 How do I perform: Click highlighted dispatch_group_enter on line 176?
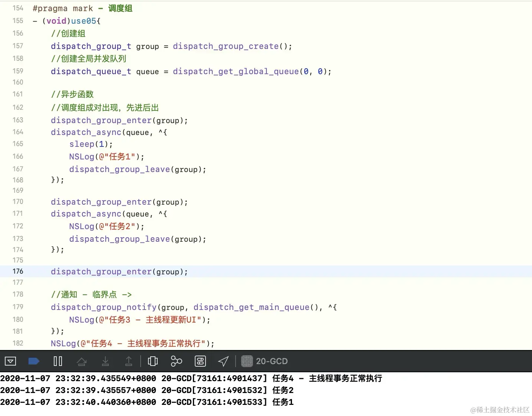(101, 272)
